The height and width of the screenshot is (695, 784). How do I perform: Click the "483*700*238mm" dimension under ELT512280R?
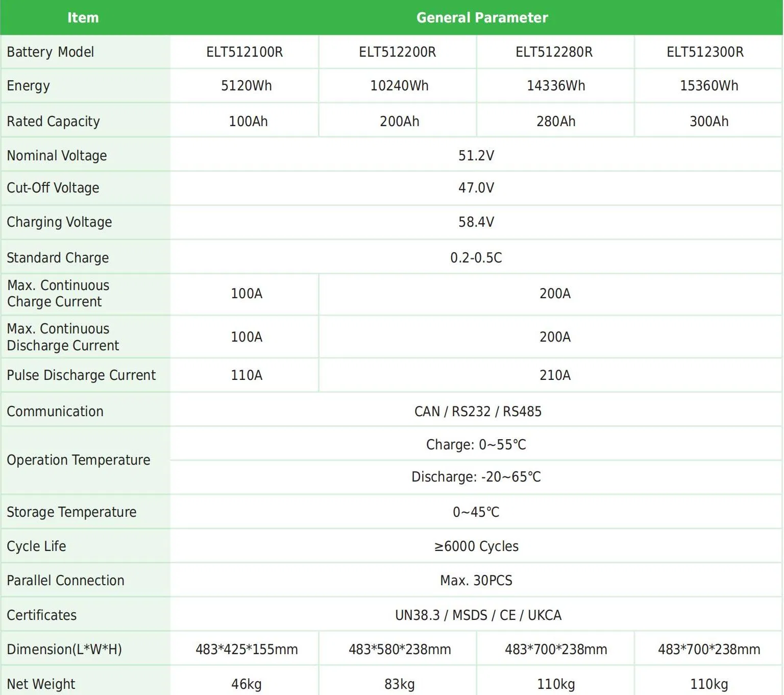556,650
